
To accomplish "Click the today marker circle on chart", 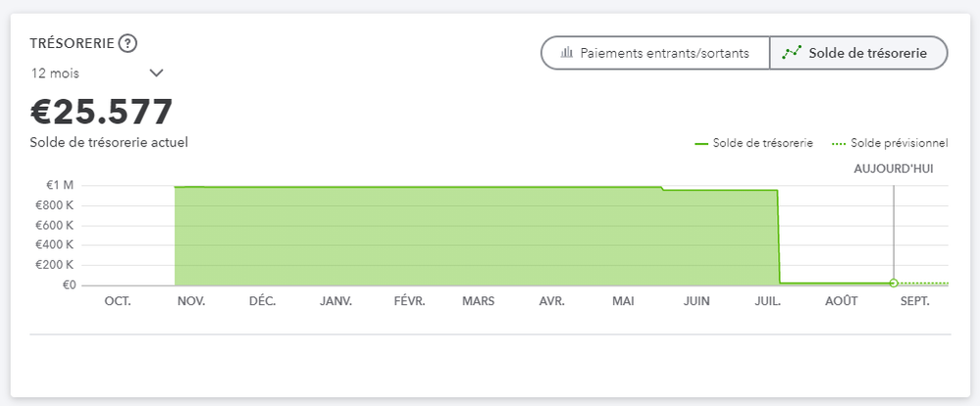I will (894, 283).
